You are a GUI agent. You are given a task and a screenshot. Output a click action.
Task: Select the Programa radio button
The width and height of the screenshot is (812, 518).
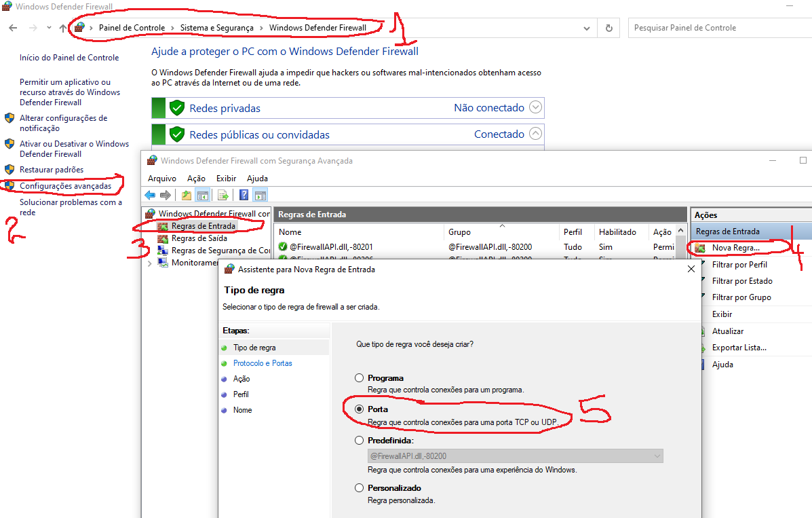[x=360, y=378]
